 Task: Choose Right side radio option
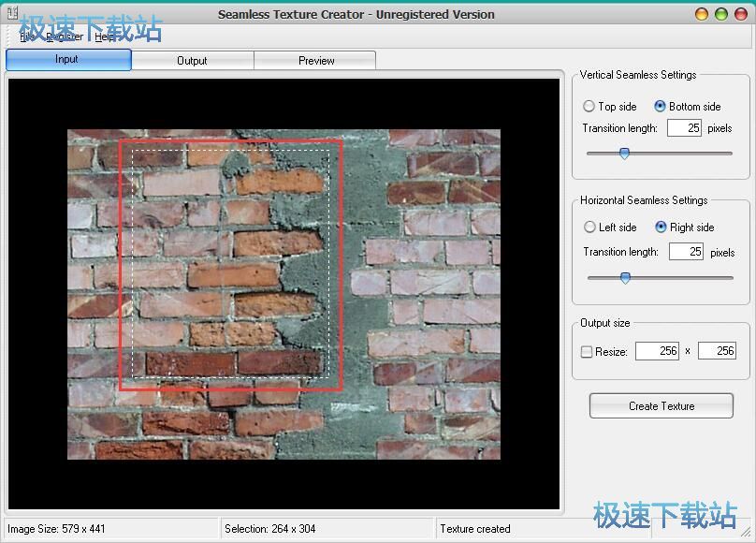point(661,227)
